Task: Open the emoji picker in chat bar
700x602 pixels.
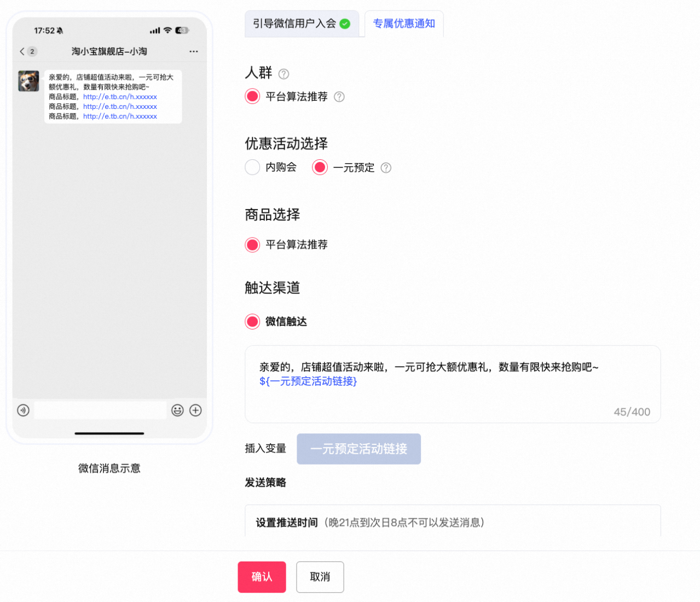Action: pyautogui.click(x=177, y=410)
